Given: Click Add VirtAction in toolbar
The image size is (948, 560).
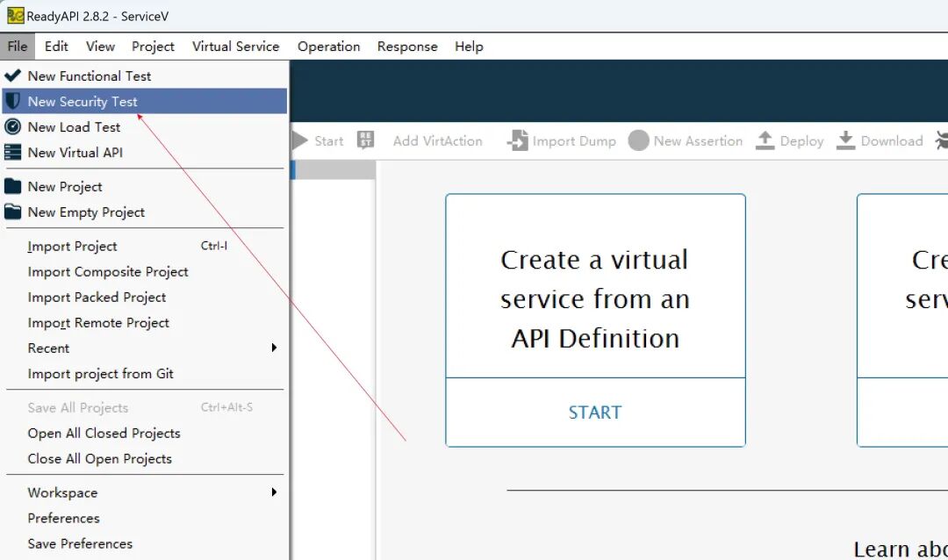Looking at the screenshot, I should (x=438, y=141).
